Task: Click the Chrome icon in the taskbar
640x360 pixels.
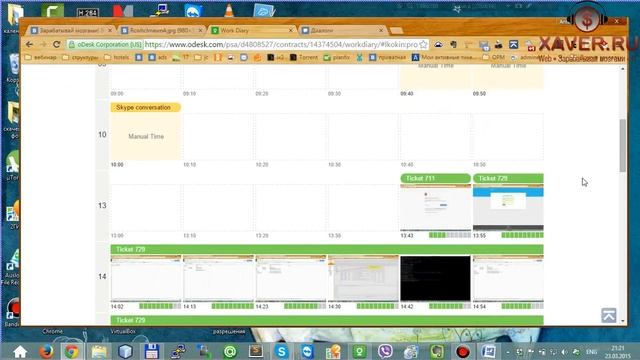Action: pyautogui.click(x=71, y=351)
